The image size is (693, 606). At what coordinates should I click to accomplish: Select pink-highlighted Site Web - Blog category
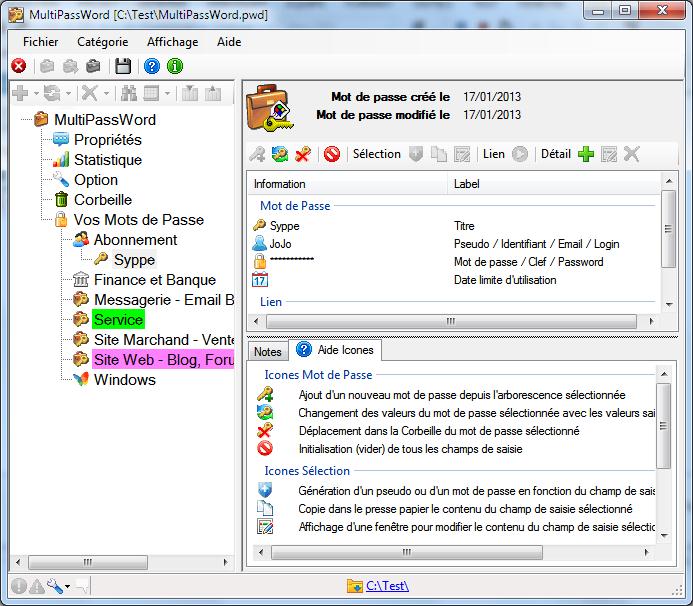click(163, 360)
